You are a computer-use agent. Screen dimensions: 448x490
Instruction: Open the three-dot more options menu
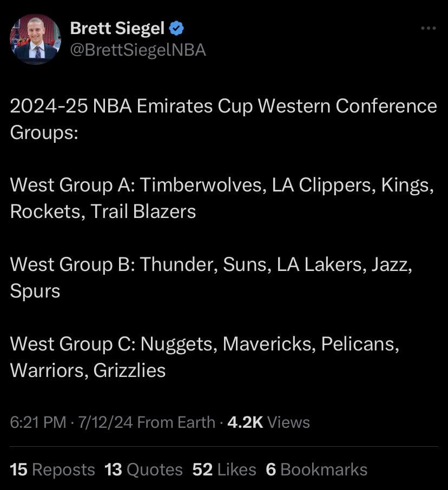(428, 28)
